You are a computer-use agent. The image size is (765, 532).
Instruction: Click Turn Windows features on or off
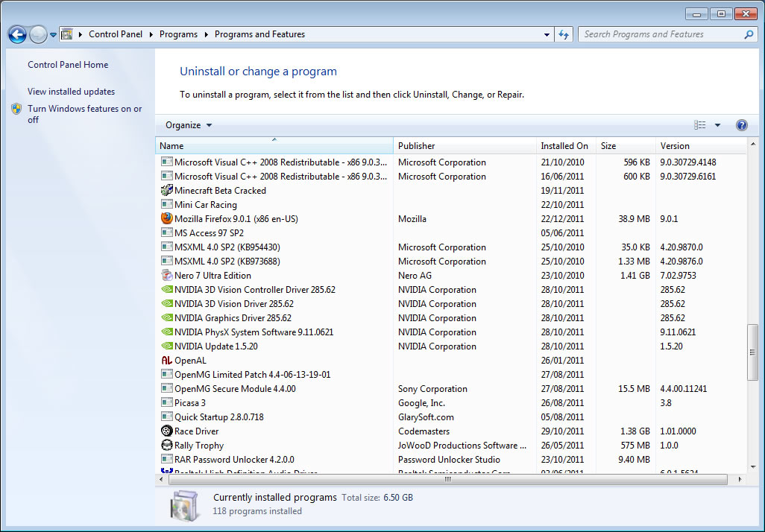point(86,114)
